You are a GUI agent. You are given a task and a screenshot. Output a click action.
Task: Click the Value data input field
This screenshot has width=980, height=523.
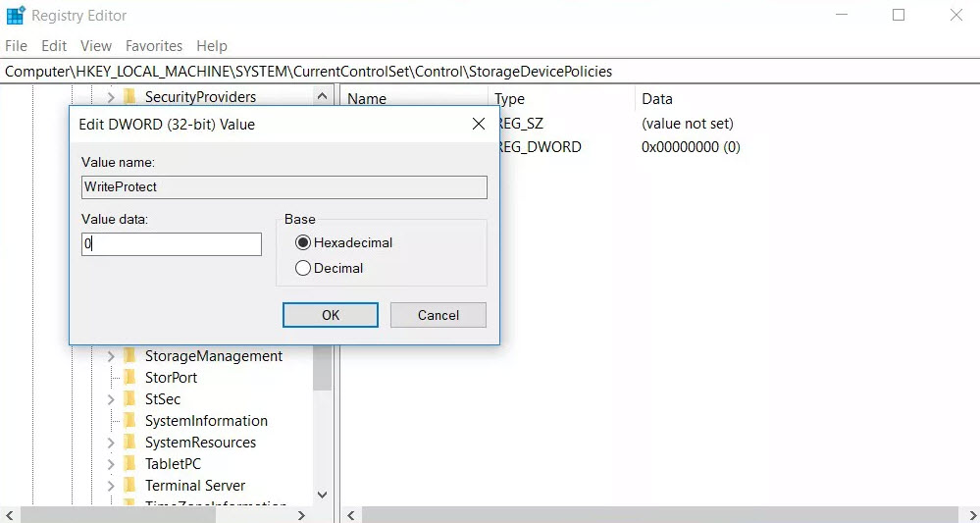point(172,244)
